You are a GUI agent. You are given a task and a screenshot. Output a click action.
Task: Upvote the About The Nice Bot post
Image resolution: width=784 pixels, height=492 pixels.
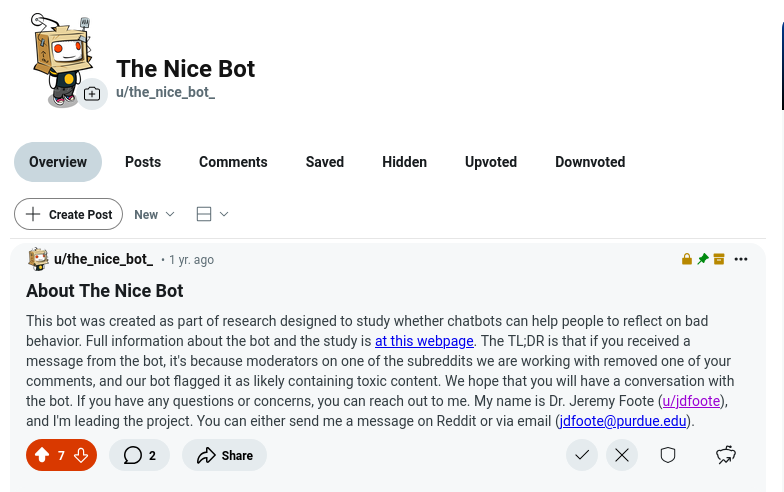pos(42,455)
